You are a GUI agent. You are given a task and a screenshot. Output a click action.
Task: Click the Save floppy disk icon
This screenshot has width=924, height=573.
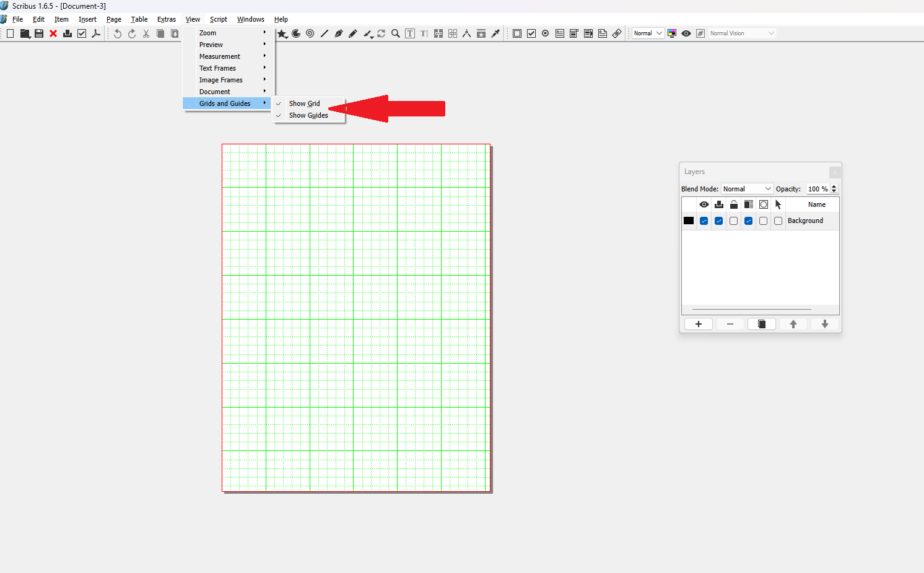[x=39, y=33]
